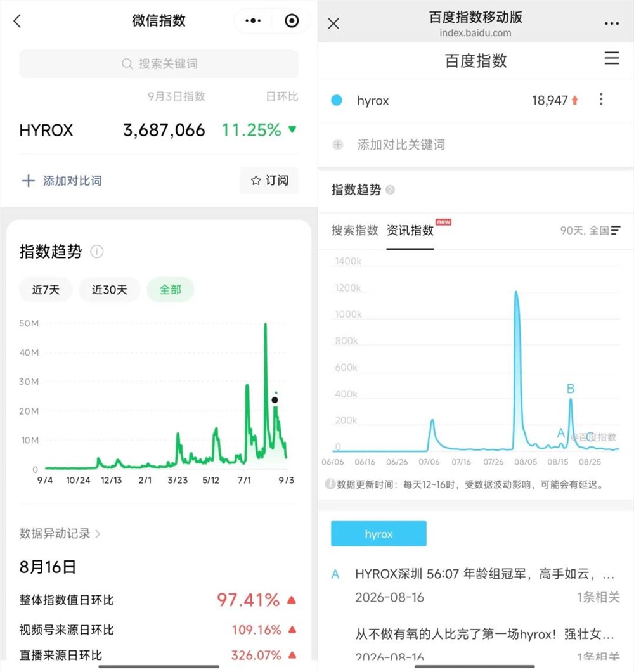Tap the blue hyrox keyword dot

click(337, 100)
